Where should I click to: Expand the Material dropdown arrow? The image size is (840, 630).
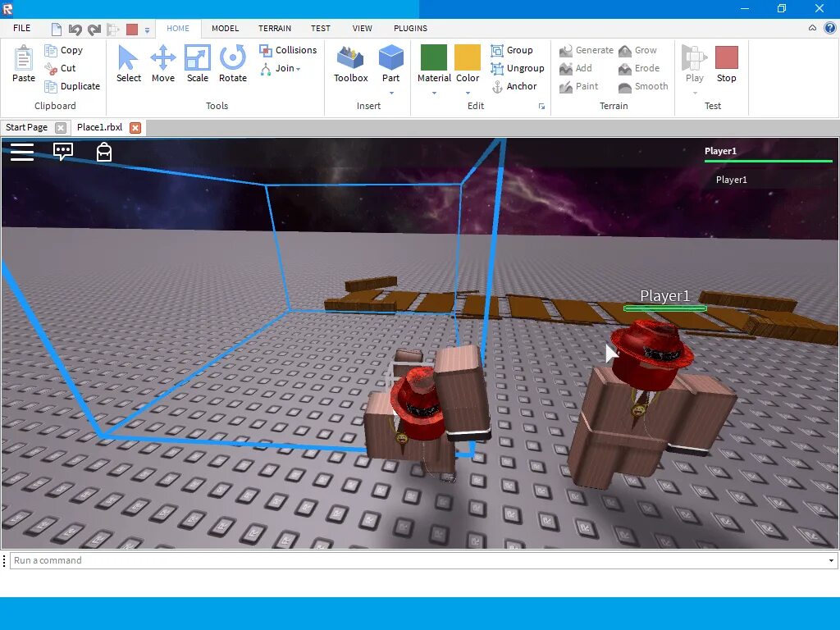tap(434, 94)
